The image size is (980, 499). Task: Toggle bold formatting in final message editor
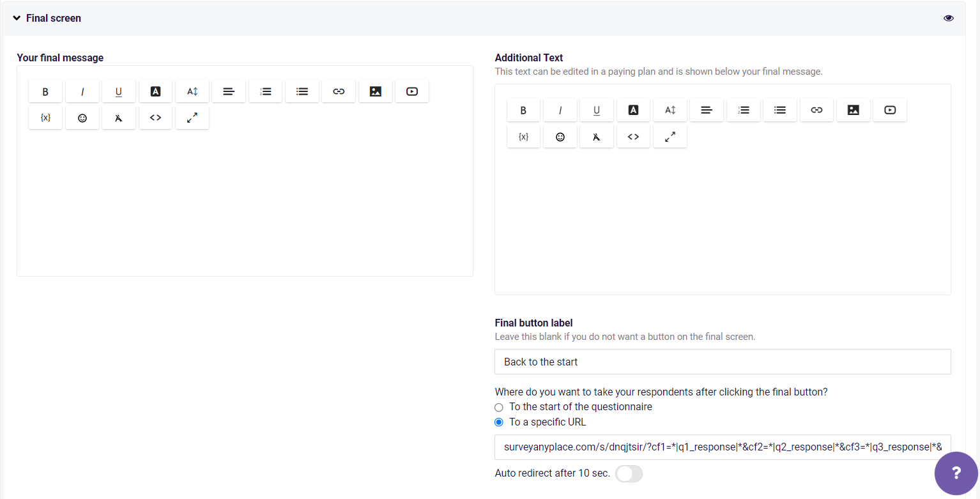45,91
